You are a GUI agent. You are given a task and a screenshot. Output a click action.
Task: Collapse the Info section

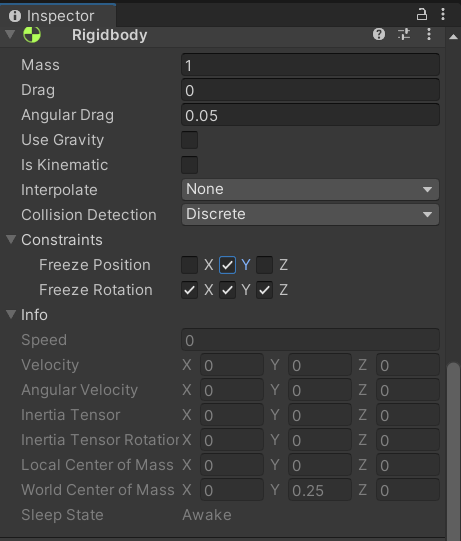coord(11,314)
